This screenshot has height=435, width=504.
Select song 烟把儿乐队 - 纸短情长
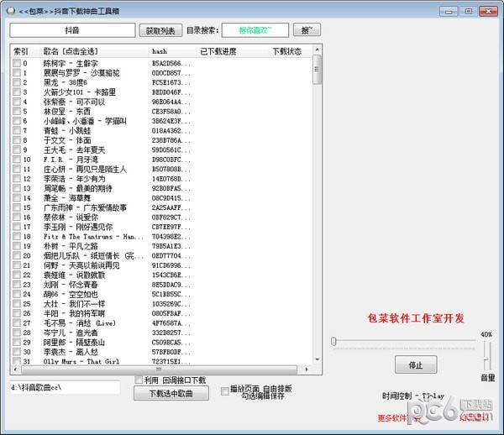pyautogui.click(x=93, y=256)
